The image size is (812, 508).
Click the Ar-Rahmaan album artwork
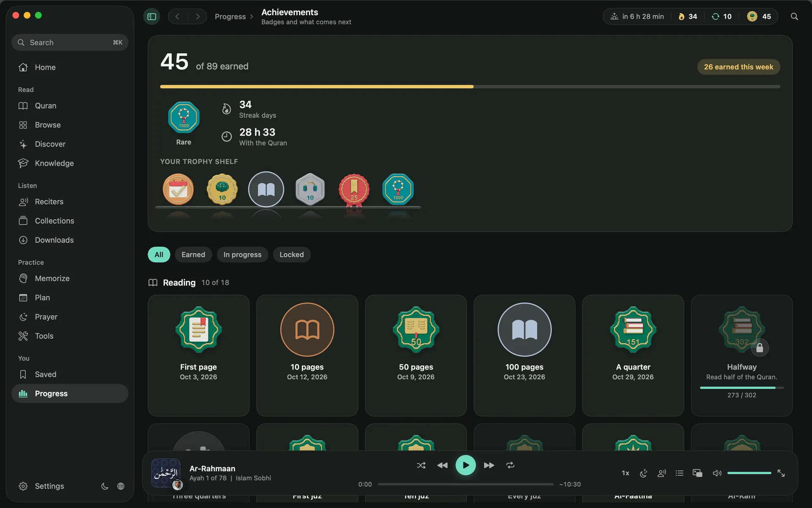tap(166, 473)
